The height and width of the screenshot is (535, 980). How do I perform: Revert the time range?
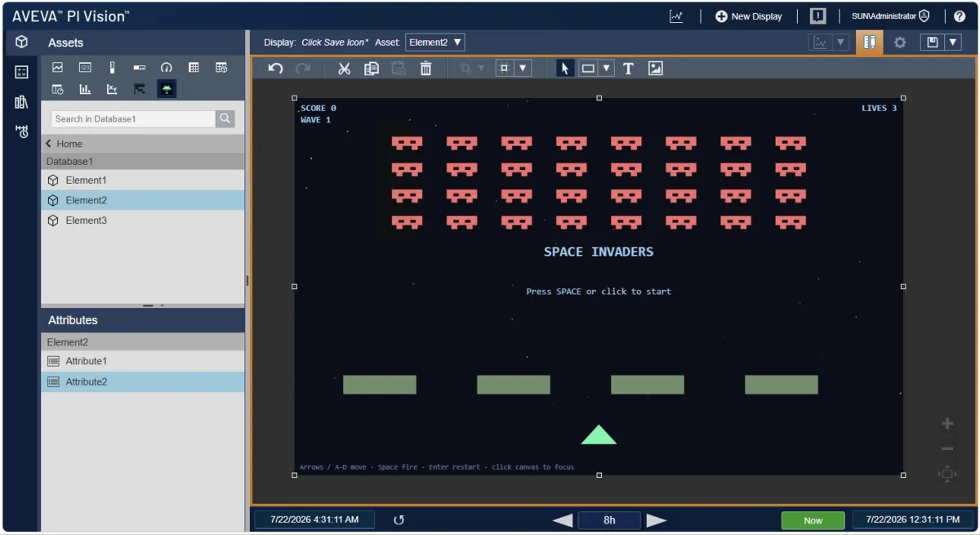[x=399, y=520]
